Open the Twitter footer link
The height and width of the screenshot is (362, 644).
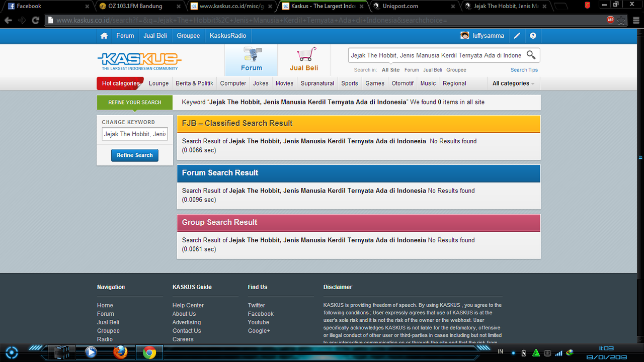(x=257, y=305)
